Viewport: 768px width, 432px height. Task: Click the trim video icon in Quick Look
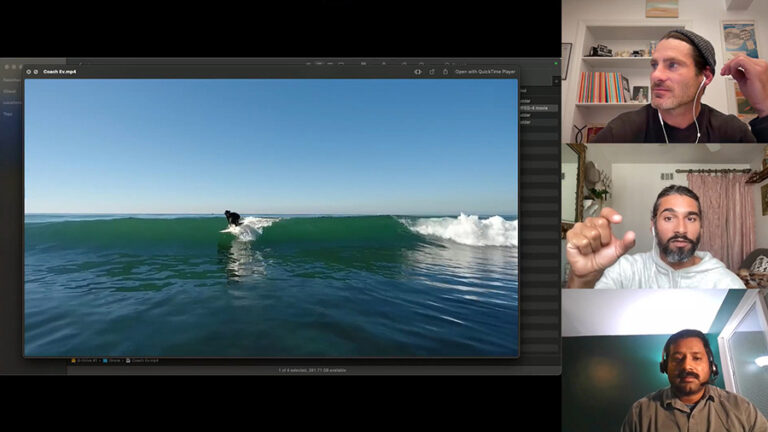pyautogui.click(x=418, y=71)
